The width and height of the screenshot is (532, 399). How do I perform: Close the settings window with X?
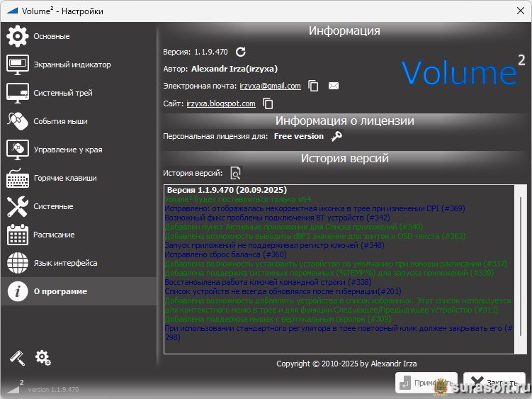pyautogui.click(x=521, y=11)
